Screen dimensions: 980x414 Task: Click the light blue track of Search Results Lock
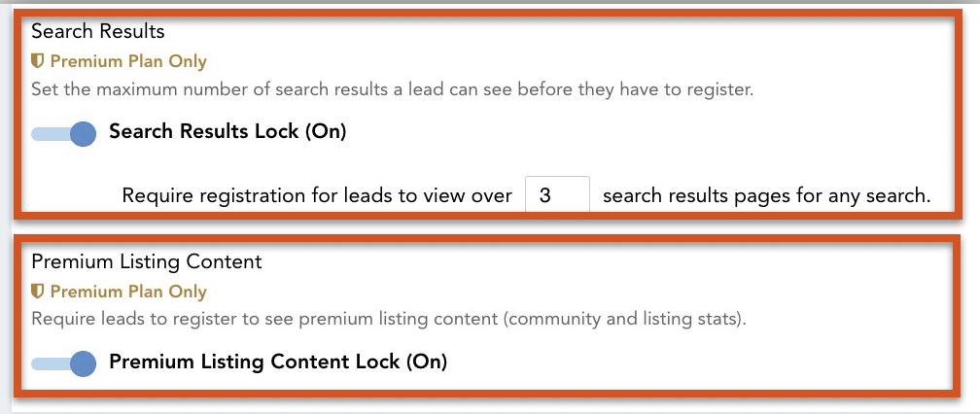50,134
